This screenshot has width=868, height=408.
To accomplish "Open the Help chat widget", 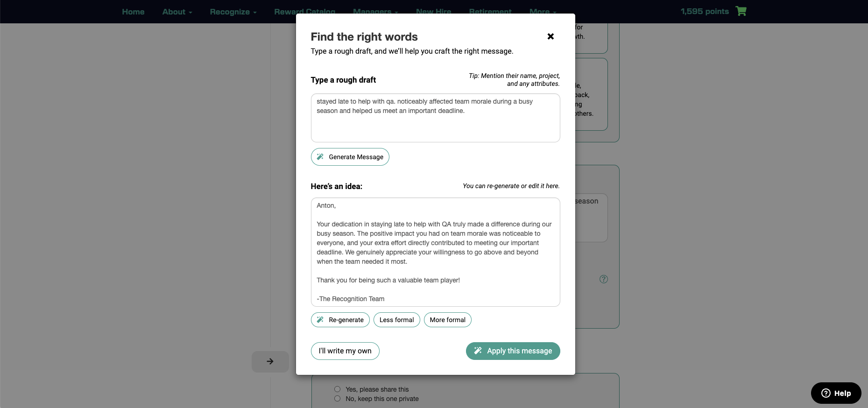I will click(836, 393).
